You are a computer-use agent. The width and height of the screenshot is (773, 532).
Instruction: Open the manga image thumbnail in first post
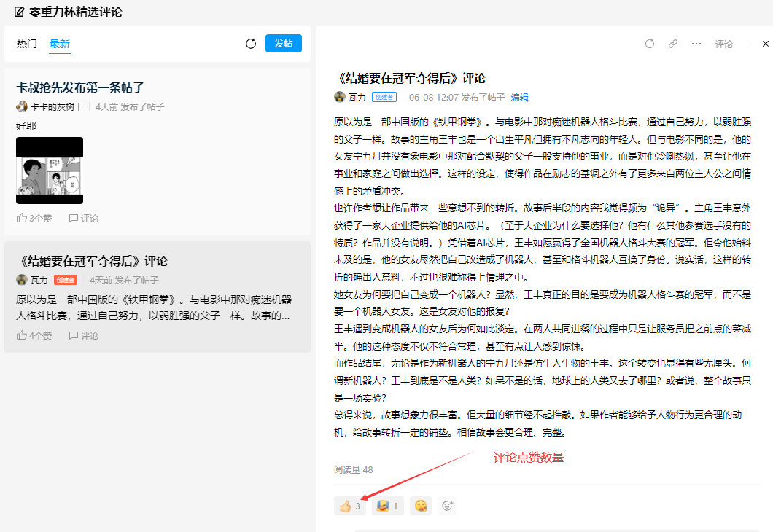50,171
